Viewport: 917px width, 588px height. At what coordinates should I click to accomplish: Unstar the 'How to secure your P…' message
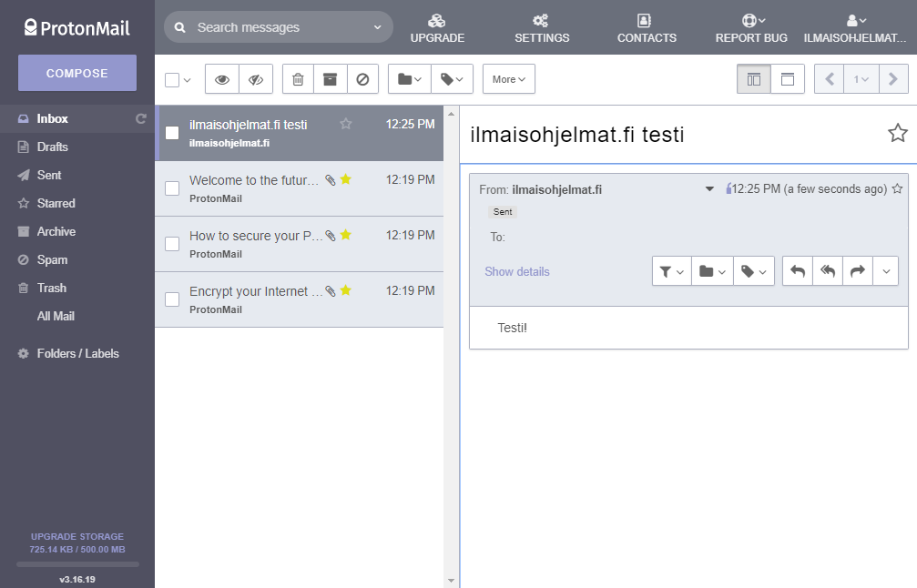click(x=346, y=235)
